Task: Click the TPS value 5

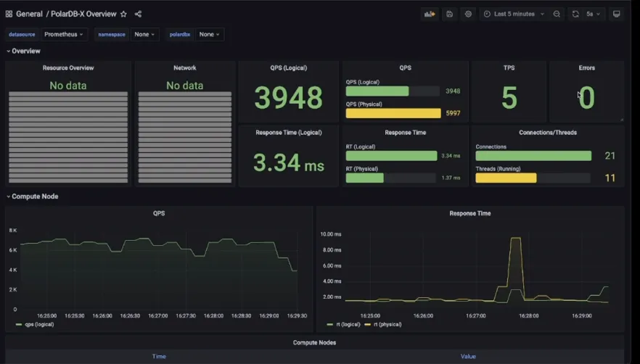Action: pyautogui.click(x=509, y=98)
